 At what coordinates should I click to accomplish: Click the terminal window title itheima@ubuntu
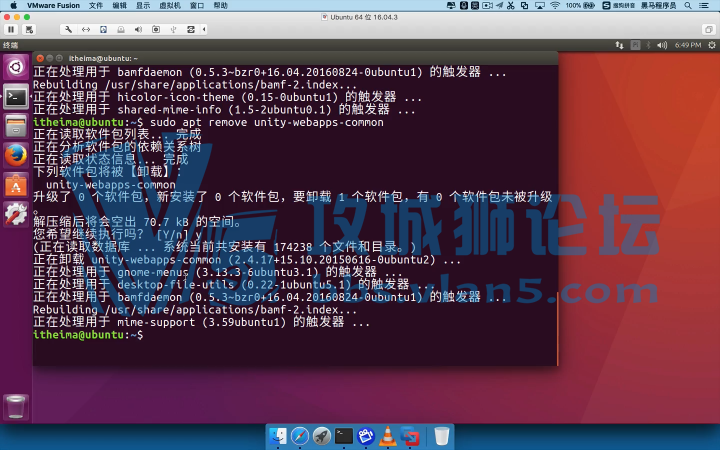[x=103, y=58]
